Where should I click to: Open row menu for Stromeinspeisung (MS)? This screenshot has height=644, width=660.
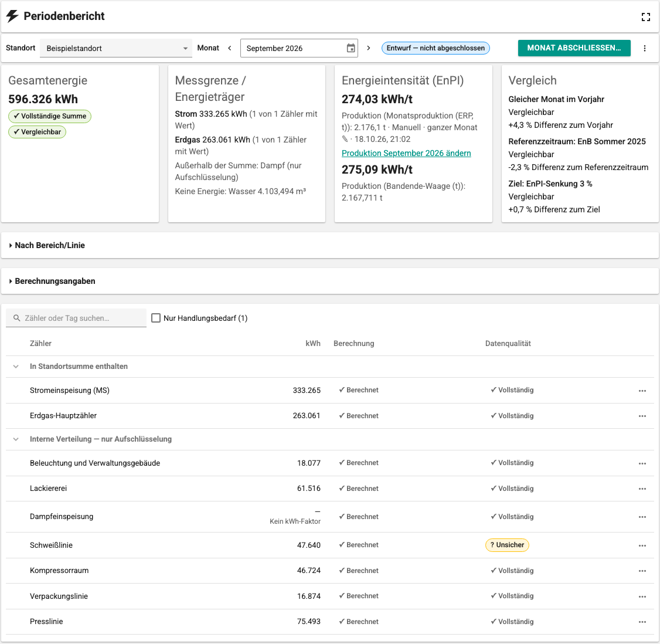pyautogui.click(x=642, y=391)
